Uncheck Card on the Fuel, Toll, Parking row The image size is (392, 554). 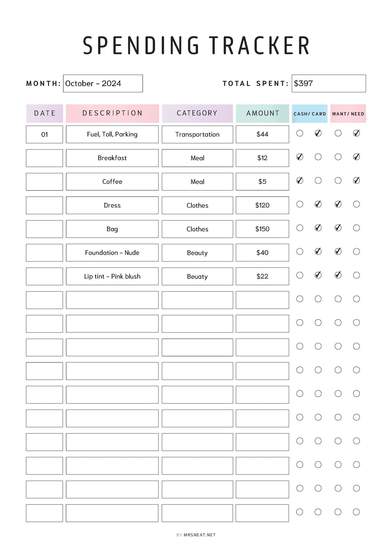(318, 133)
